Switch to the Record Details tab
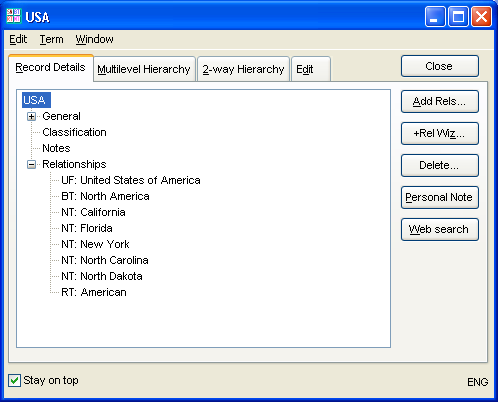 (x=51, y=68)
